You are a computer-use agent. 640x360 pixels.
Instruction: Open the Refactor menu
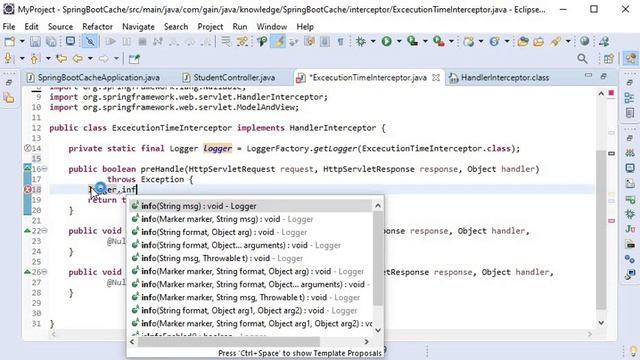tap(97, 27)
